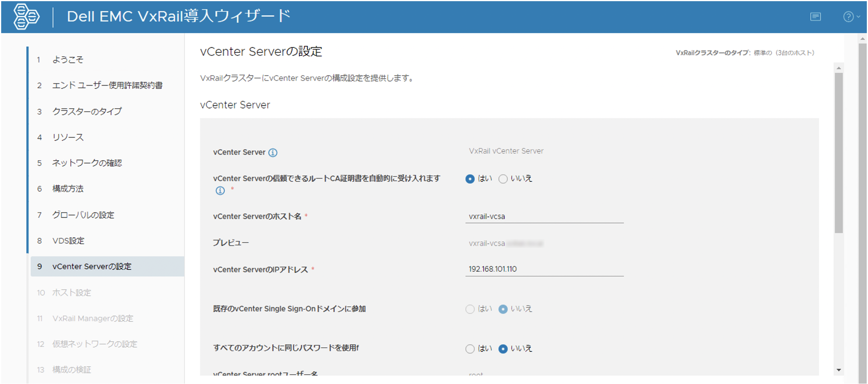
Task: Open the messages icon in header
Action: [x=815, y=17]
